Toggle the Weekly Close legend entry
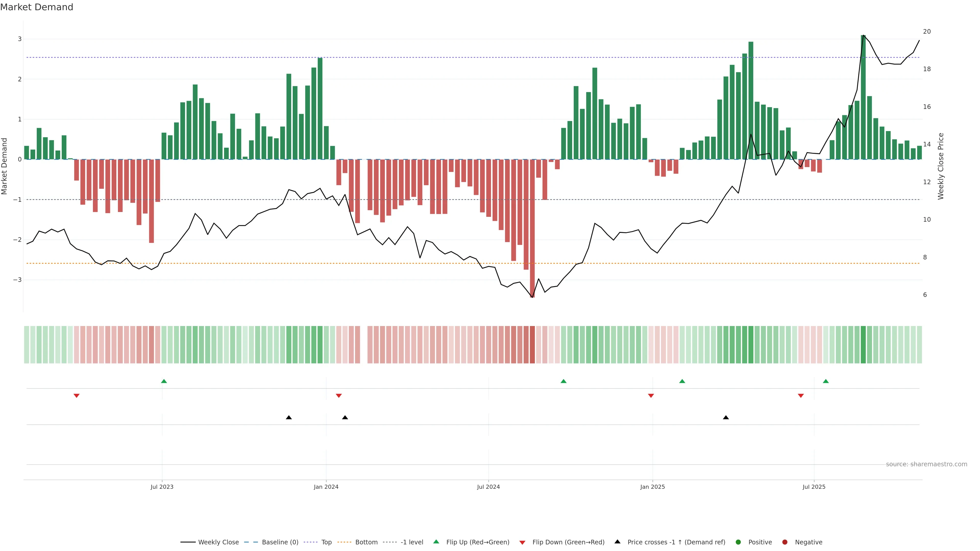The width and height of the screenshot is (980, 551). coord(218,542)
